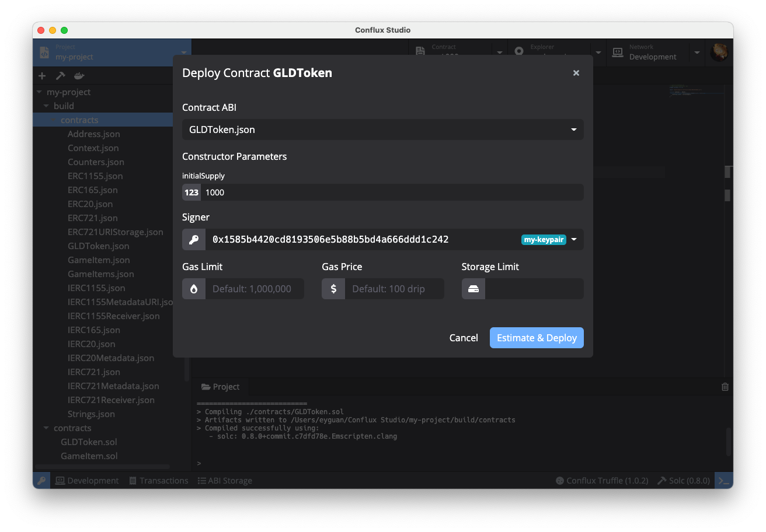The width and height of the screenshot is (766, 532).
Task: Collapse the contracts source folder near bottom
Action: (47, 428)
